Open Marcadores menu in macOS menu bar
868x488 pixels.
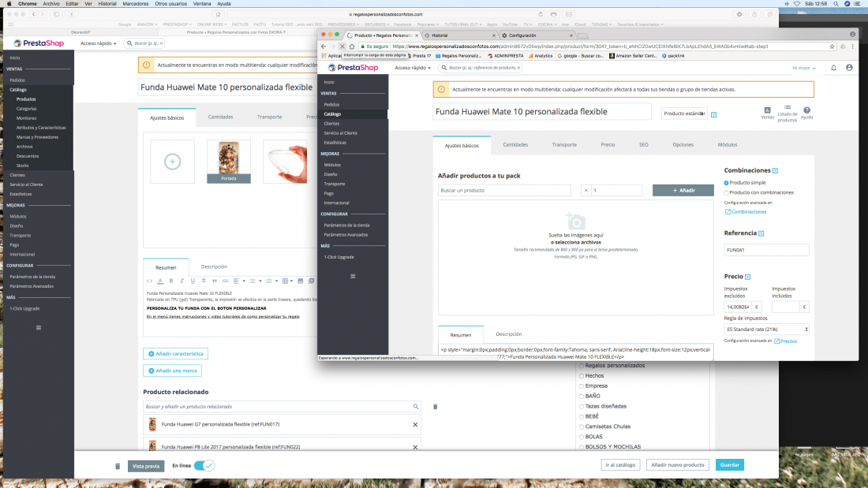pos(136,3)
